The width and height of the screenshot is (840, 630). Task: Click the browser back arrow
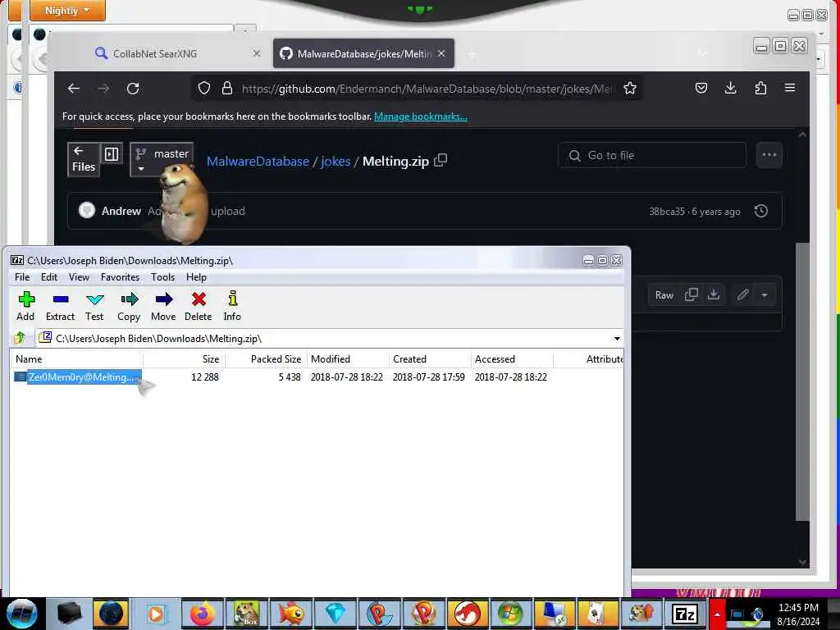tap(74, 89)
